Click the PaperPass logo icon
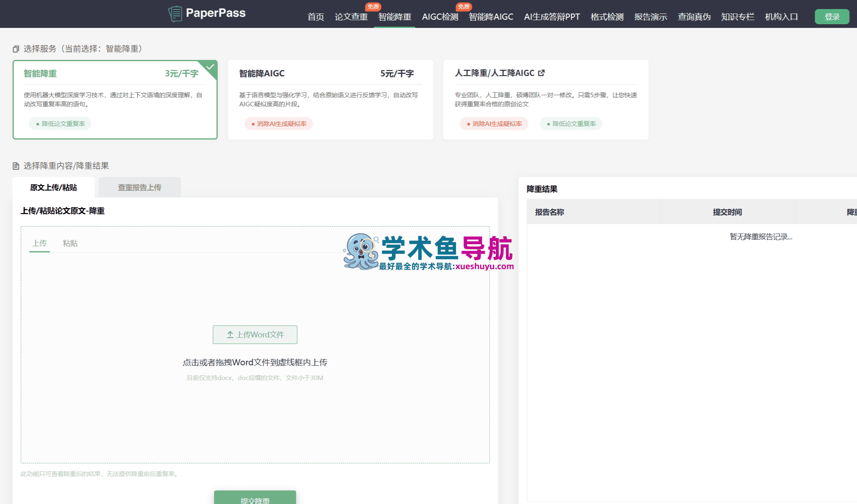The image size is (857, 504). (x=175, y=13)
